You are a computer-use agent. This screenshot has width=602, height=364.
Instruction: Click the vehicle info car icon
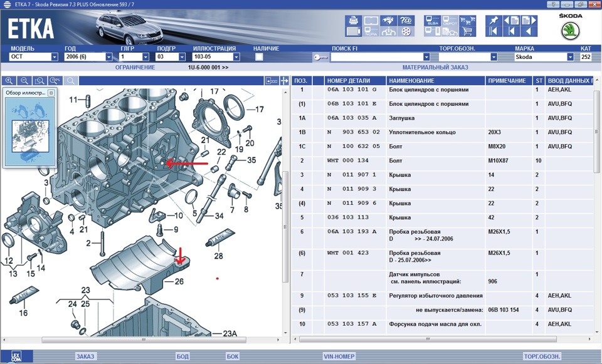pyautogui.click(x=389, y=31)
